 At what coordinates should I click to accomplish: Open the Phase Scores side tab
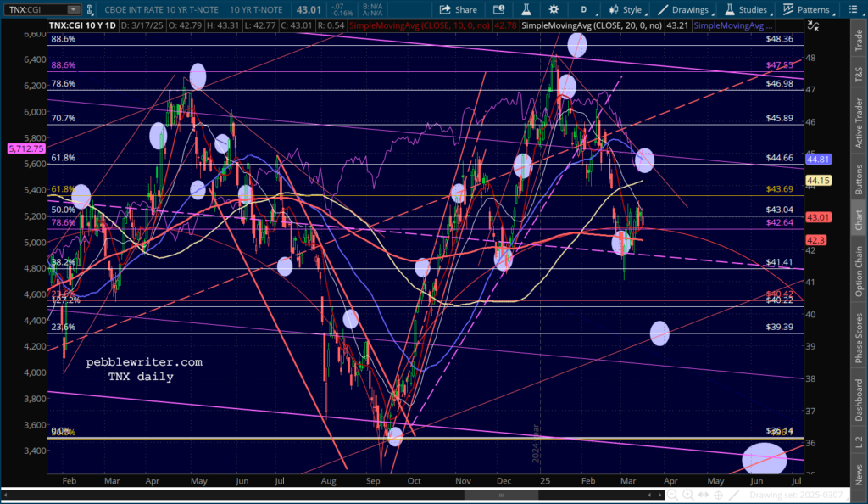860,339
